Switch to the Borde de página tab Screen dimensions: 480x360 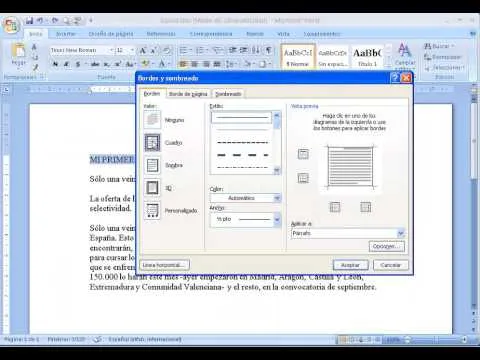(188, 94)
